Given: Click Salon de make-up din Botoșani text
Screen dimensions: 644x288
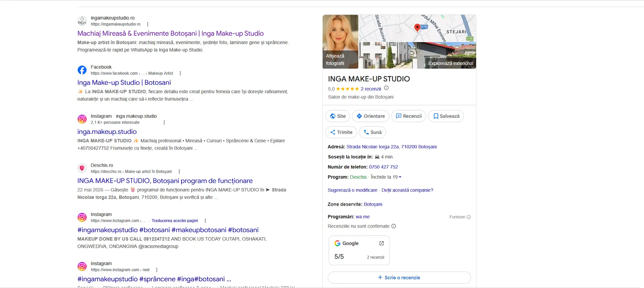Looking at the screenshot, I should [361, 97].
